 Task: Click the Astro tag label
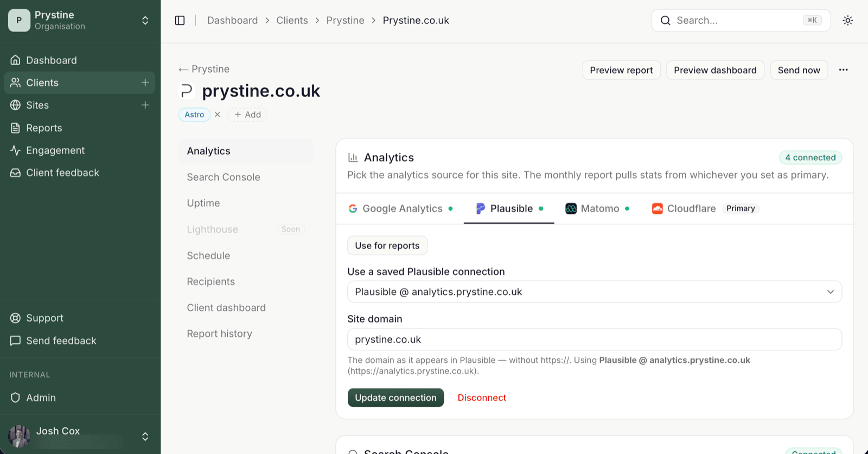(x=194, y=115)
